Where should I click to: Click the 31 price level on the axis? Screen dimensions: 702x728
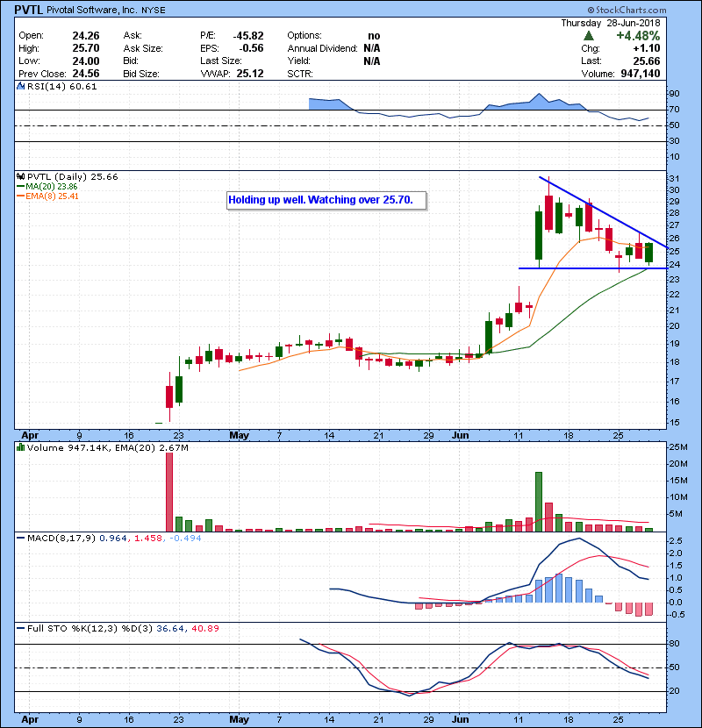(674, 179)
